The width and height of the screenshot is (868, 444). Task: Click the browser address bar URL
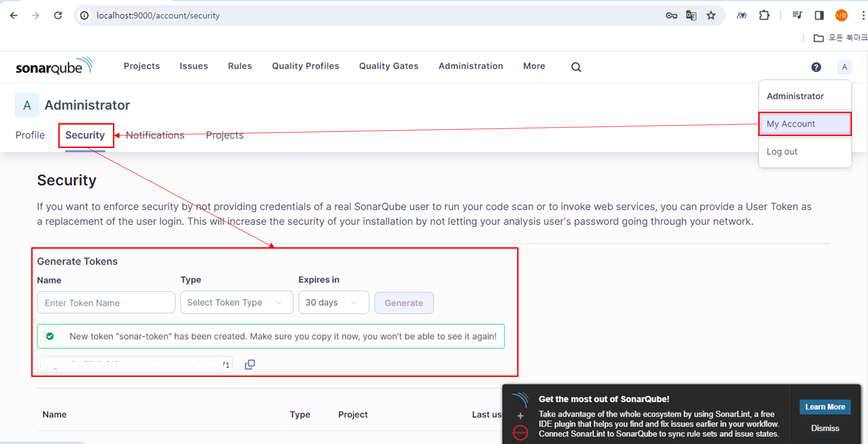coord(158,16)
